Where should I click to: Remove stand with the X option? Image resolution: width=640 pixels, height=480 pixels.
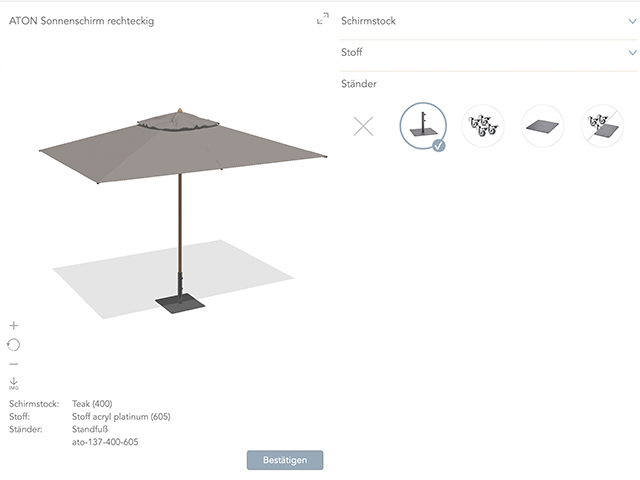tap(363, 127)
